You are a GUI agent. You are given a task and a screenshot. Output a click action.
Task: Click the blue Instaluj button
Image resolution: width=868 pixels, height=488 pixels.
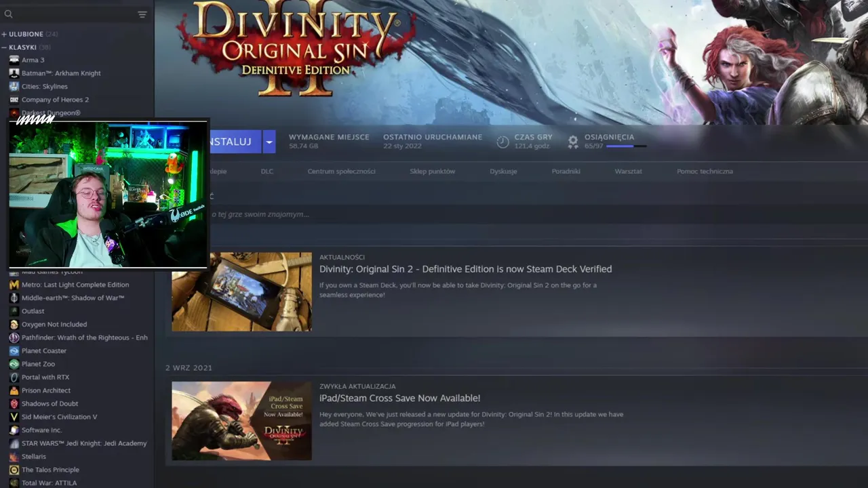pos(235,142)
